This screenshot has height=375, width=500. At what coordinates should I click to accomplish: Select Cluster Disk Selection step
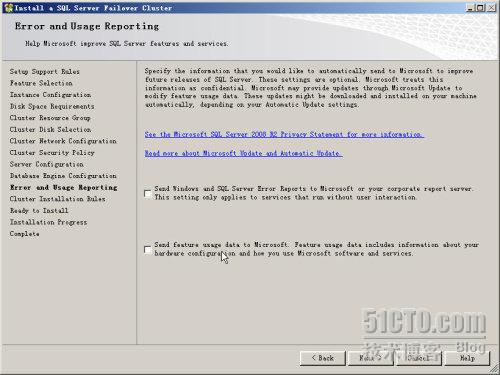point(50,129)
